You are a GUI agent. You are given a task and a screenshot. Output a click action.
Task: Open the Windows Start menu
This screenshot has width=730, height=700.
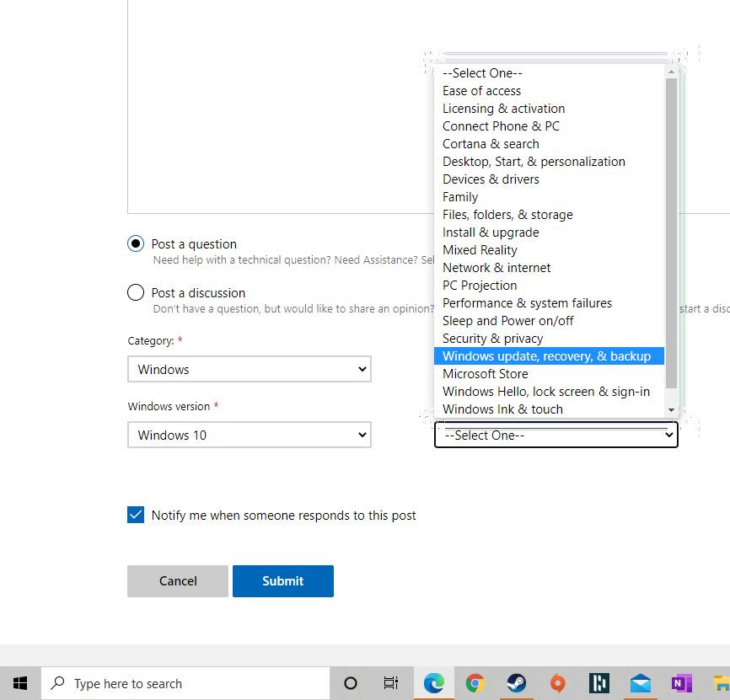point(20,683)
